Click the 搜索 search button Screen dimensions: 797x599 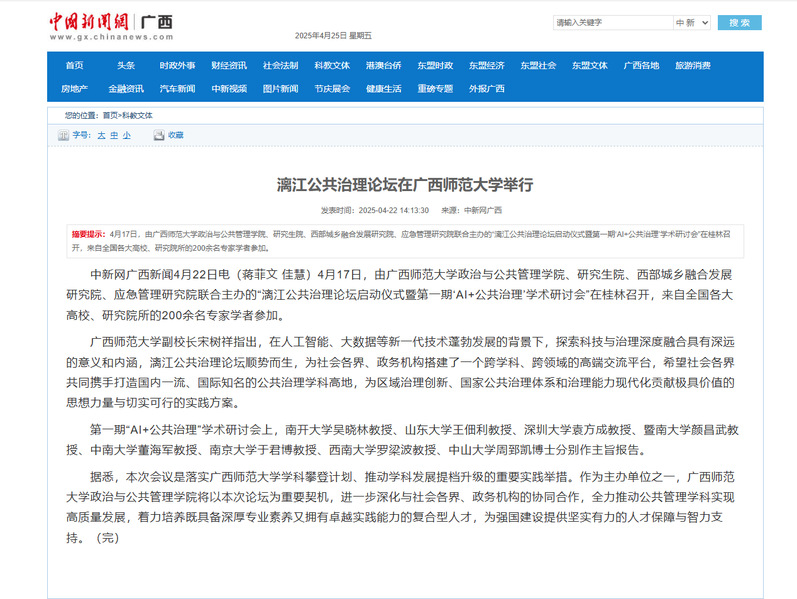[739, 22]
